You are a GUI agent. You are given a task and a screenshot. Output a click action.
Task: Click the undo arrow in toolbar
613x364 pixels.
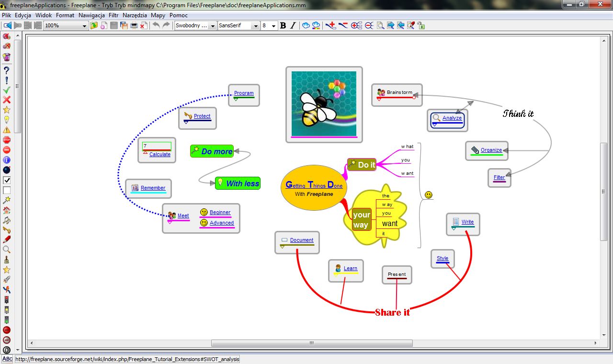click(156, 25)
